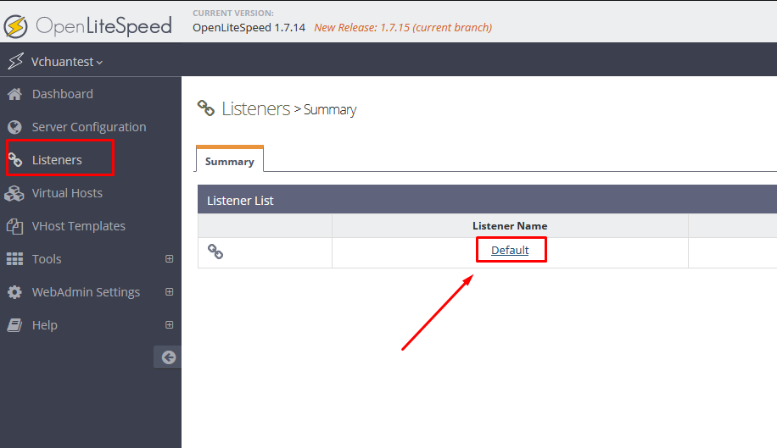The image size is (777, 448).
Task: Open Dashboard in the sidebar
Action: point(62,94)
